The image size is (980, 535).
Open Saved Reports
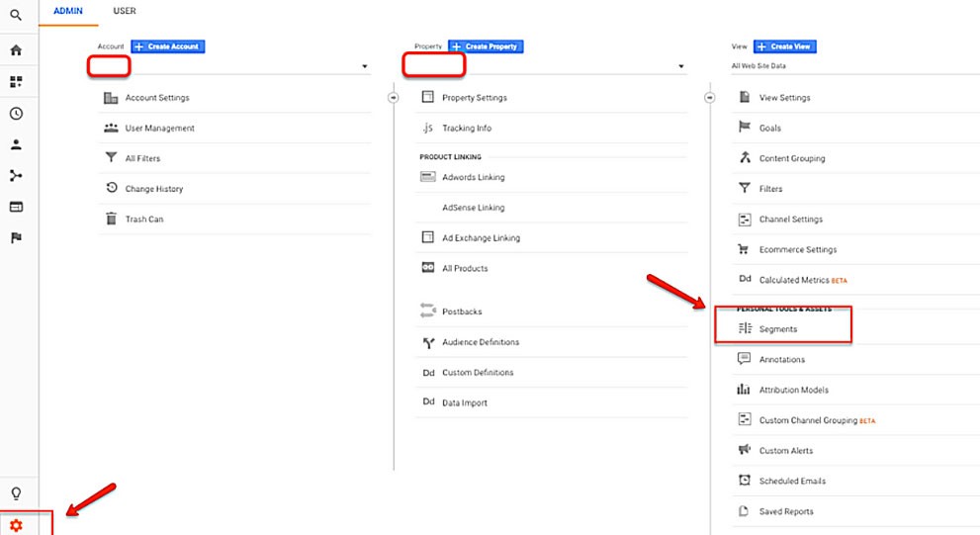(x=786, y=511)
